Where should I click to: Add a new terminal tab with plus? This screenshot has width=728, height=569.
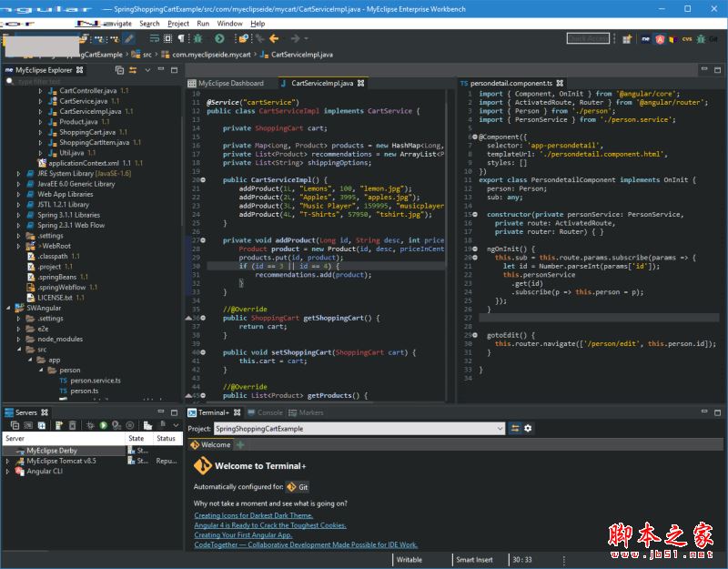tap(240, 445)
